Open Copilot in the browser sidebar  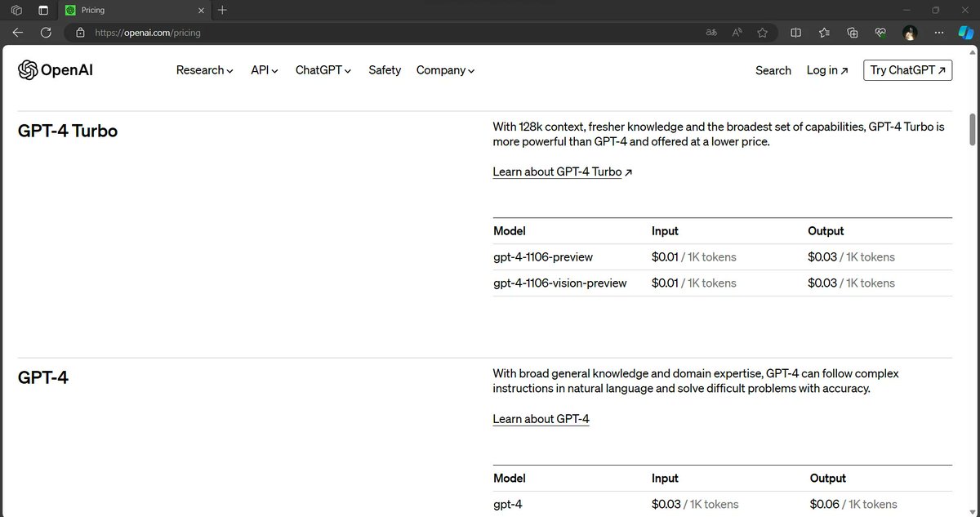point(964,33)
